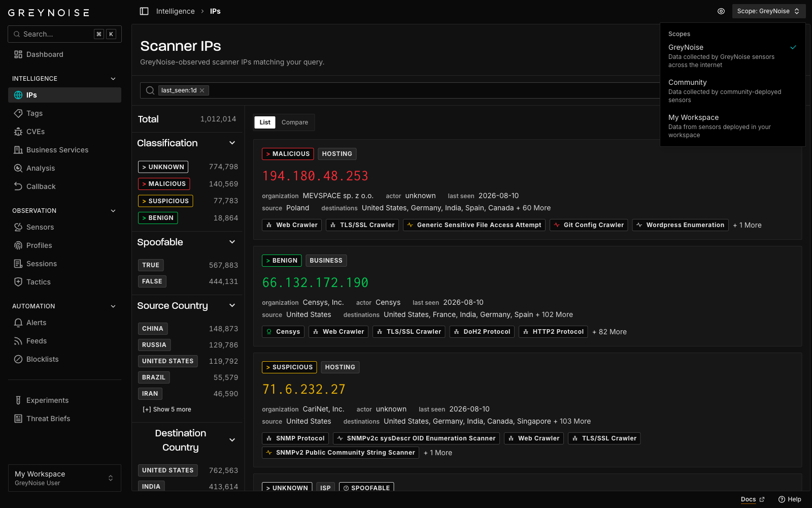This screenshot has width=812, height=508.
Task: Open the Experiments flask icon
Action: [18, 400]
